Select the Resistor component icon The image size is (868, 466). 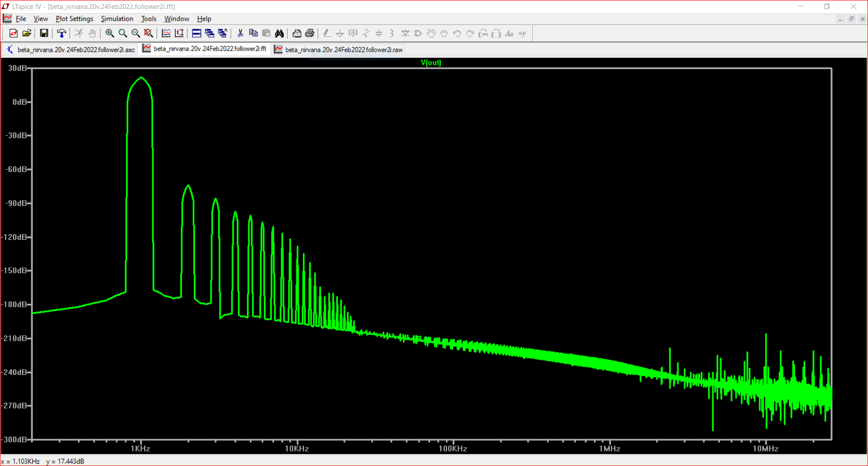click(x=366, y=33)
